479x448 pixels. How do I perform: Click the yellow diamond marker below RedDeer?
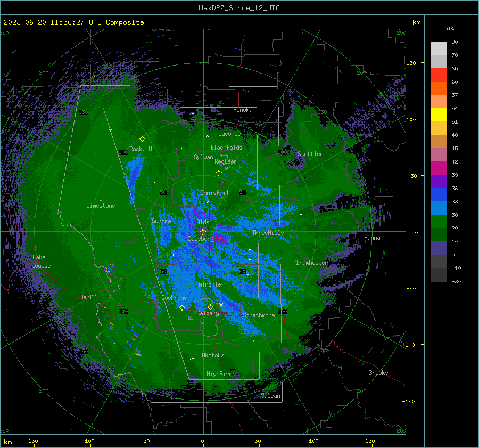(219, 173)
